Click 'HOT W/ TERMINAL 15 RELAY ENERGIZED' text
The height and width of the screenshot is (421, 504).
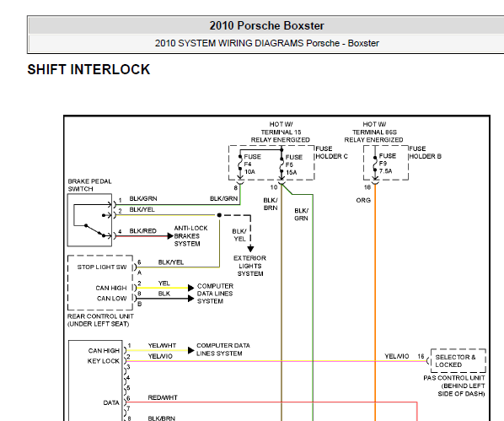point(281,132)
